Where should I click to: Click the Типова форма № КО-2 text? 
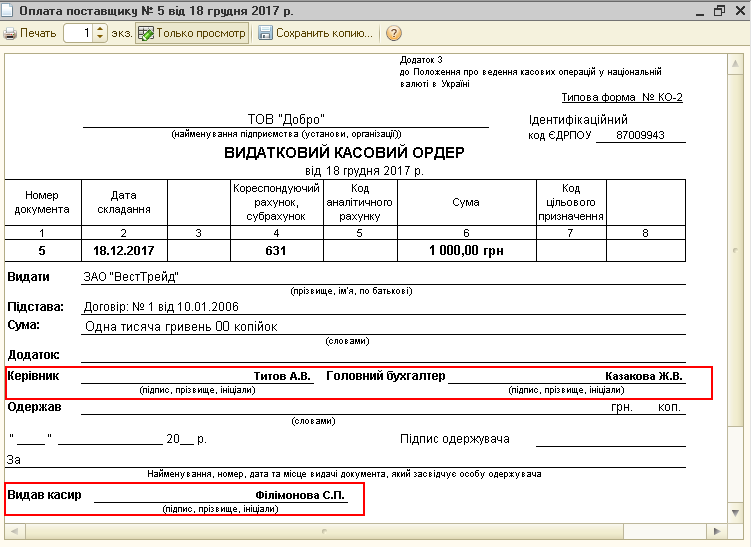[x=622, y=97]
